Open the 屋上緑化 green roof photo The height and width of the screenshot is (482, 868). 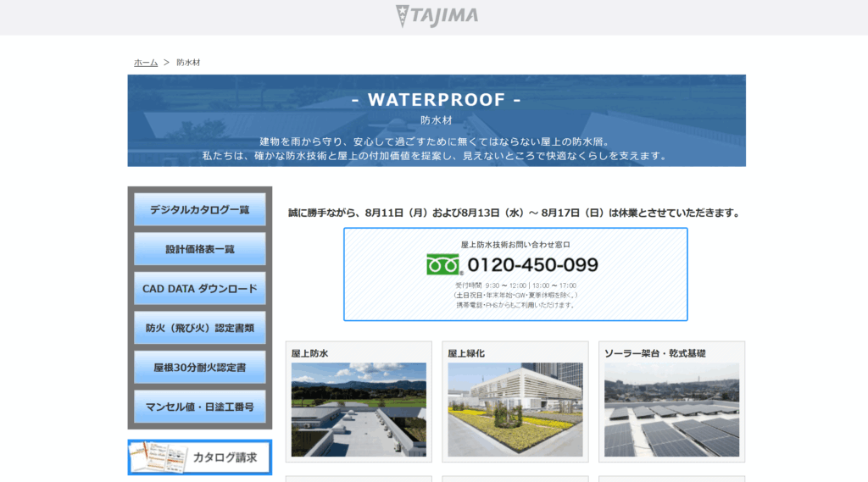click(515, 410)
